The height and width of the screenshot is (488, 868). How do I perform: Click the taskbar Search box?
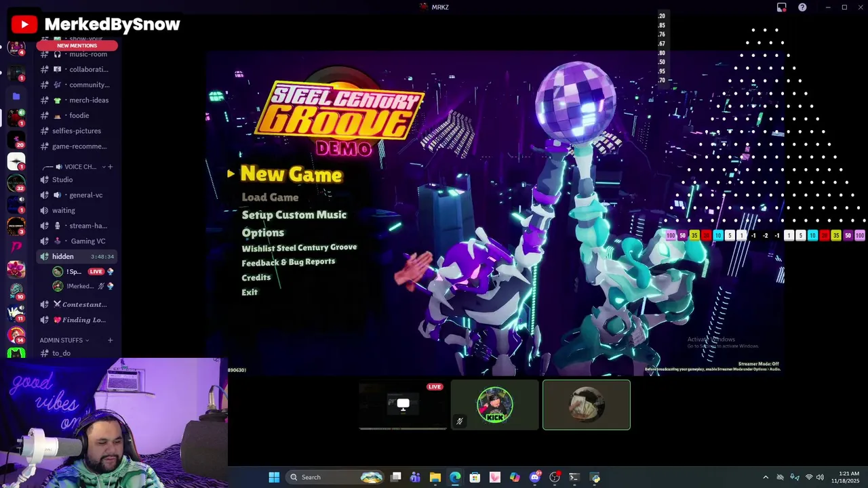point(335,477)
